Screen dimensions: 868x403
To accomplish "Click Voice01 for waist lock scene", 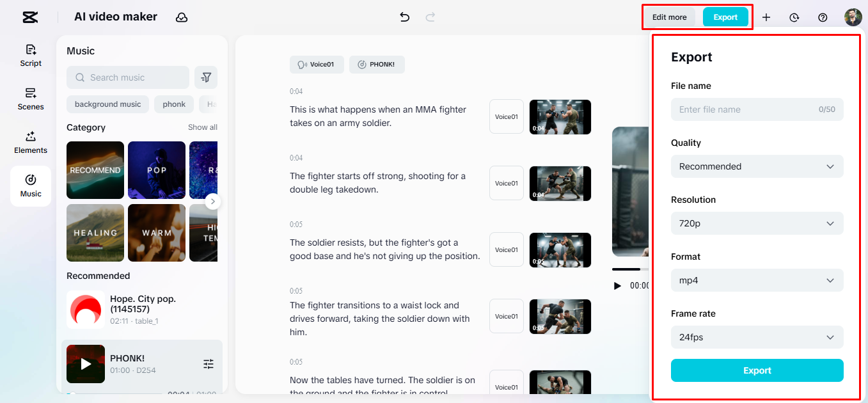I will pyautogui.click(x=507, y=316).
